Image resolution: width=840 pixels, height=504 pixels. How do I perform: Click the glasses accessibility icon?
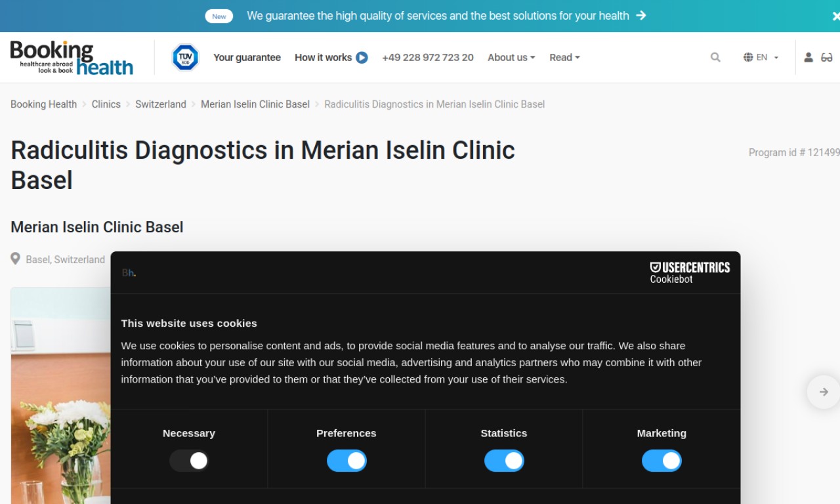click(827, 58)
